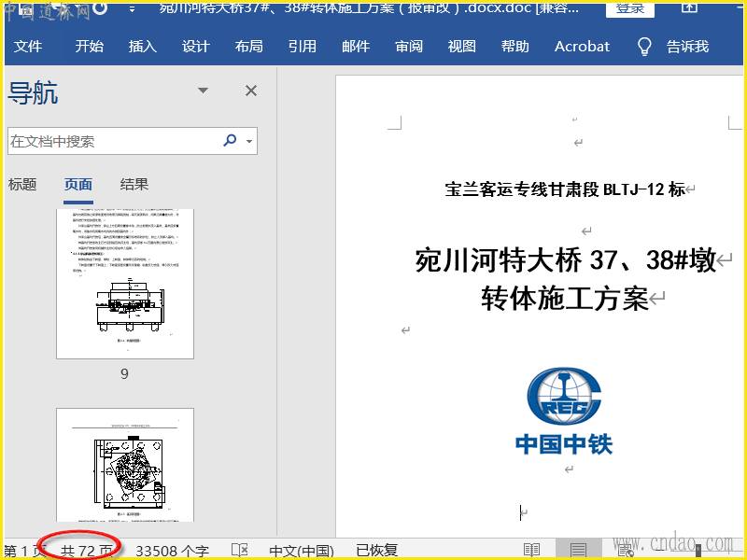The height and width of the screenshot is (560, 747).
Task: Switch to the 布局 ribbon tab
Action: click(x=248, y=46)
